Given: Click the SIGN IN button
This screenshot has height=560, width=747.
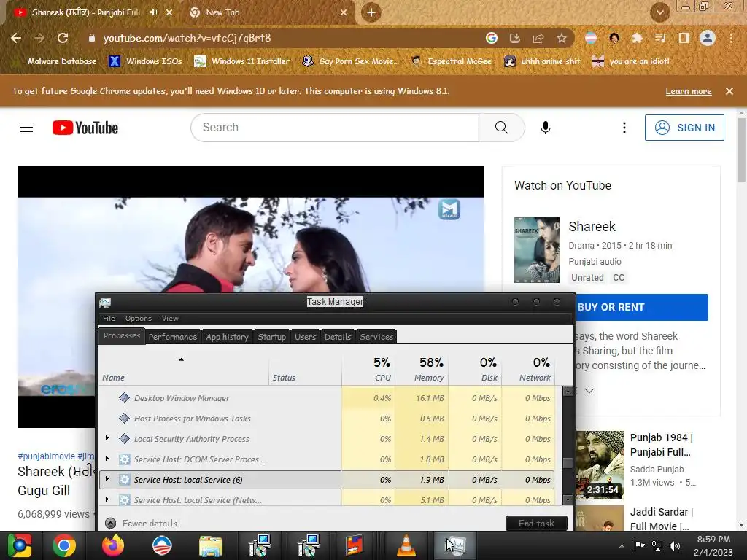Looking at the screenshot, I should click(684, 128).
